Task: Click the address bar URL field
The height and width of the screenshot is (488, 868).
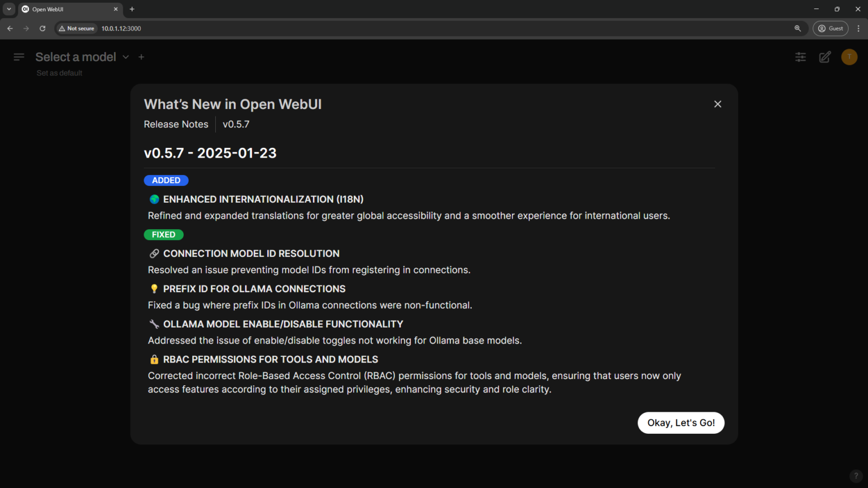Action: point(396,28)
